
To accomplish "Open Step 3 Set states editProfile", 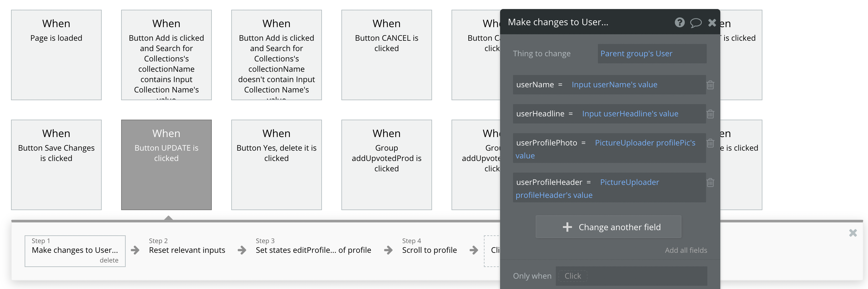I will click(x=313, y=250).
